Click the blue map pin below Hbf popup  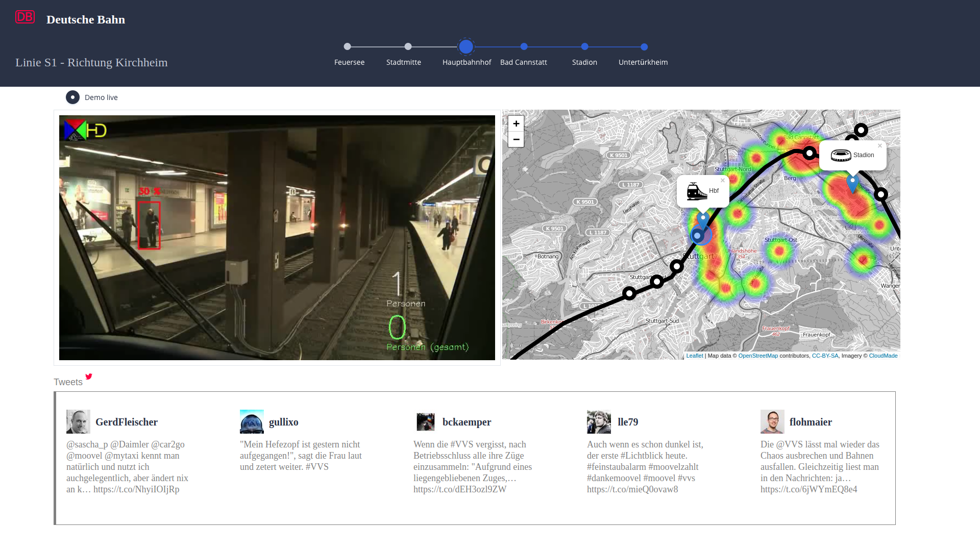coord(703,219)
